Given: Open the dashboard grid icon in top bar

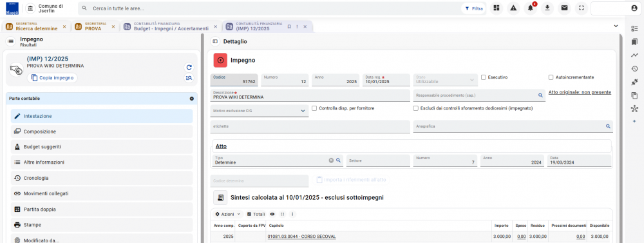Looking at the screenshot, I should (x=496, y=8).
